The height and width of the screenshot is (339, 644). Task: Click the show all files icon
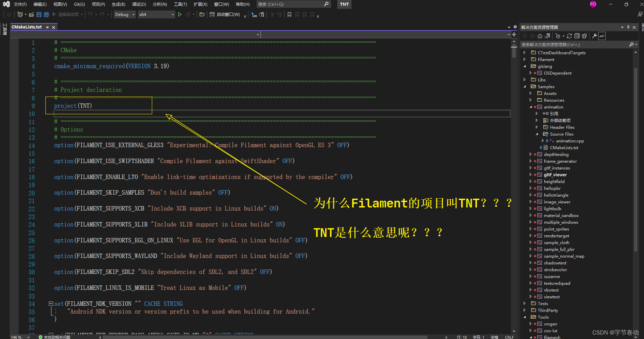click(584, 36)
